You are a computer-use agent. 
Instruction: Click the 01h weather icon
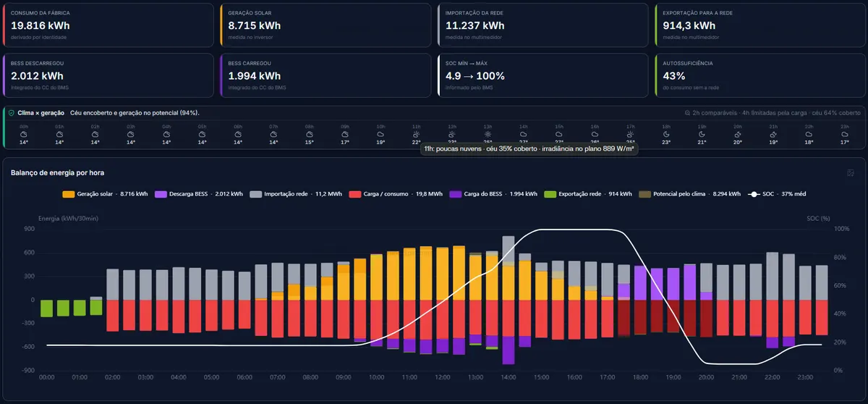pos(59,134)
